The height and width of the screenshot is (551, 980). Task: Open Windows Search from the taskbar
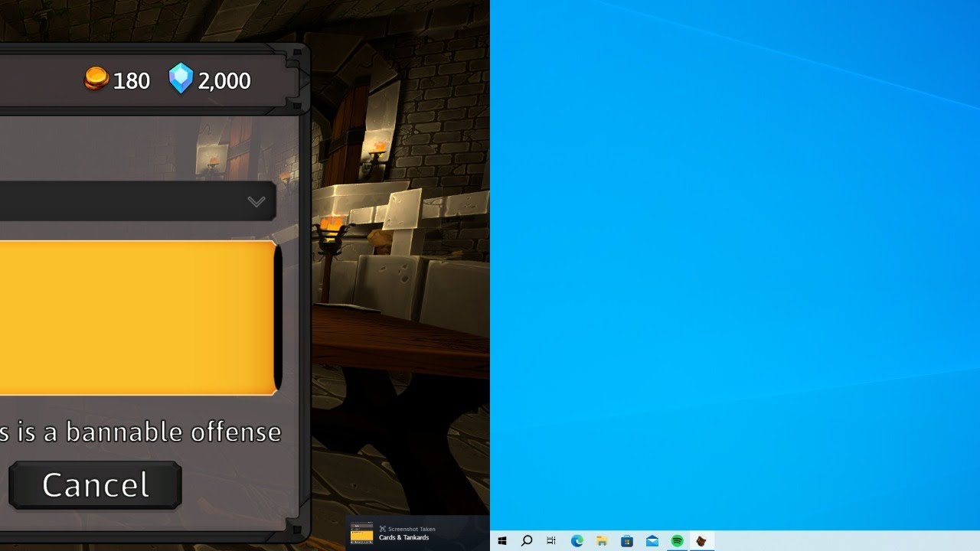coord(527,541)
